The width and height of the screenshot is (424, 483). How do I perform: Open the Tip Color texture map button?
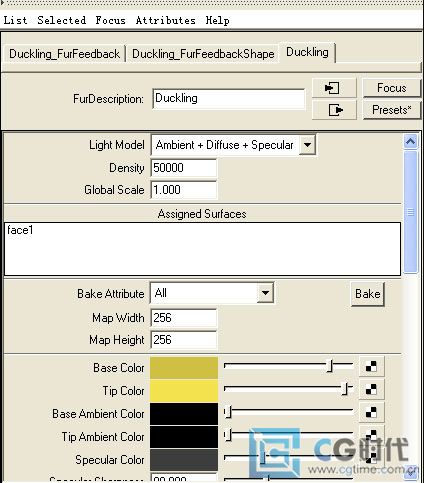point(371,389)
